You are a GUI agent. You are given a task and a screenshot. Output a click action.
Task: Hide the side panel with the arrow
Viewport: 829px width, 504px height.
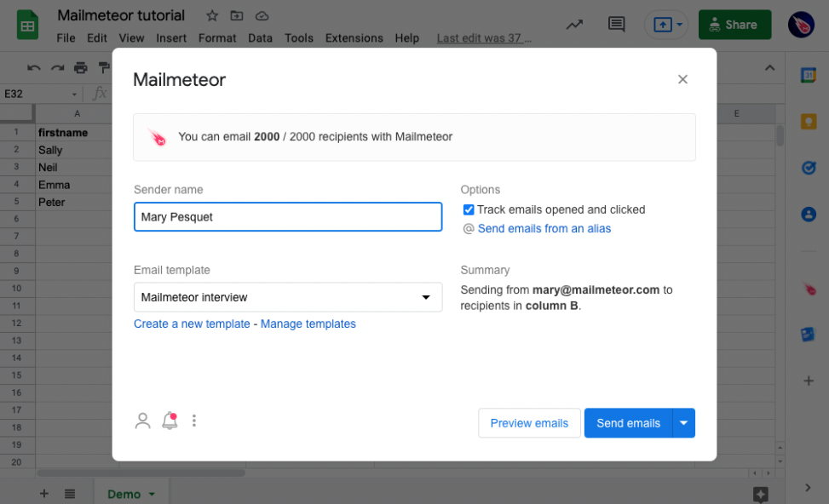[x=808, y=488]
